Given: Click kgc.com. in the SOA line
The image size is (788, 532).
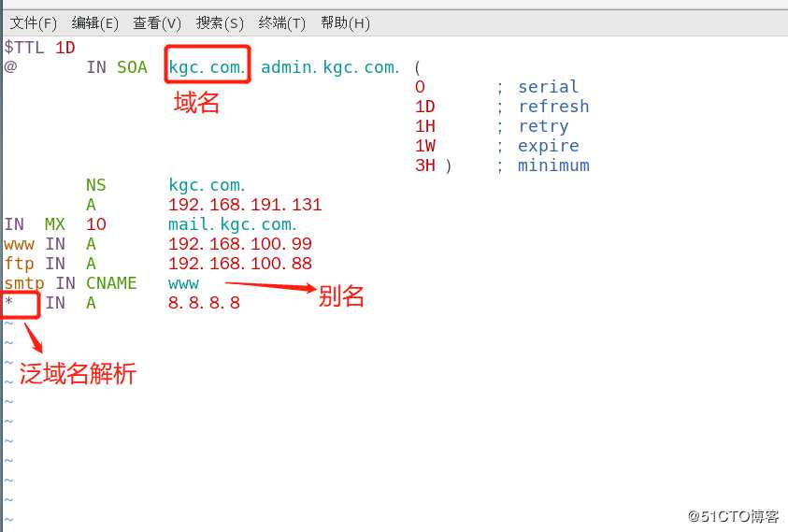Looking at the screenshot, I should pos(207,67).
